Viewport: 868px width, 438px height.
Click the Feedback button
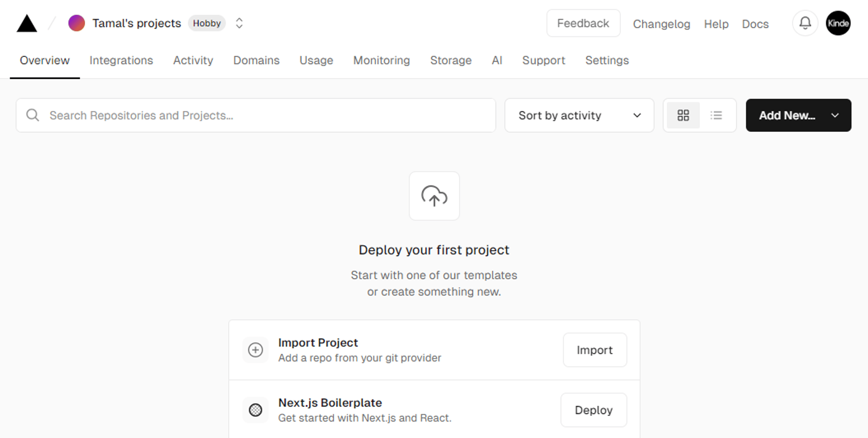(583, 23)
